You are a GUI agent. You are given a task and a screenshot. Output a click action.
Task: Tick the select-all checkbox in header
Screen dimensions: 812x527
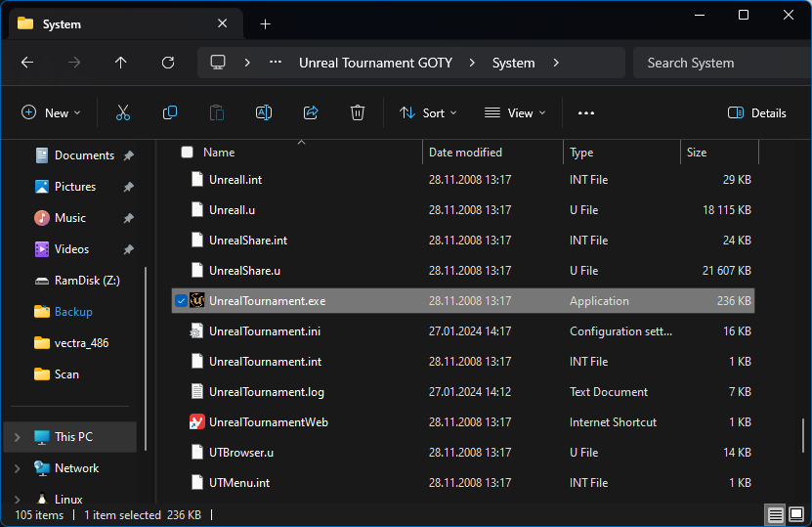[x=187, y=153]
